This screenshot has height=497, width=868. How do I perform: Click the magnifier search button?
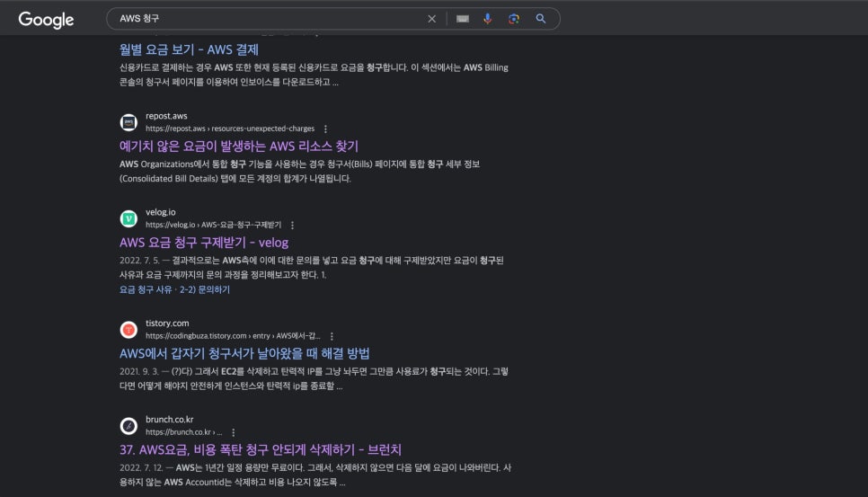point(541,19)
